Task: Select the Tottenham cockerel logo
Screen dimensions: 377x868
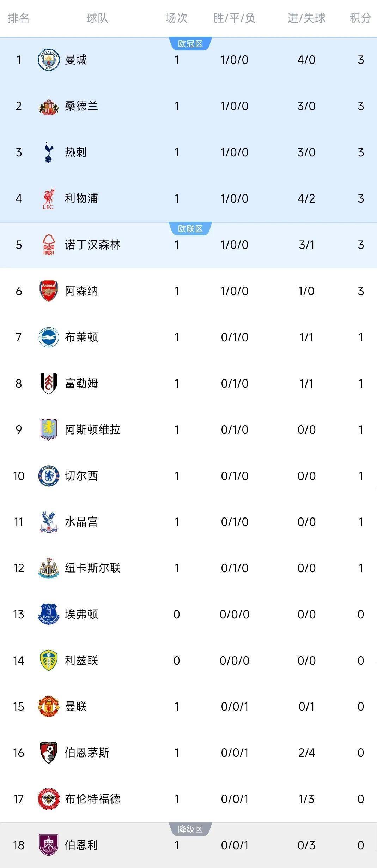Action: tap(49, 152)
